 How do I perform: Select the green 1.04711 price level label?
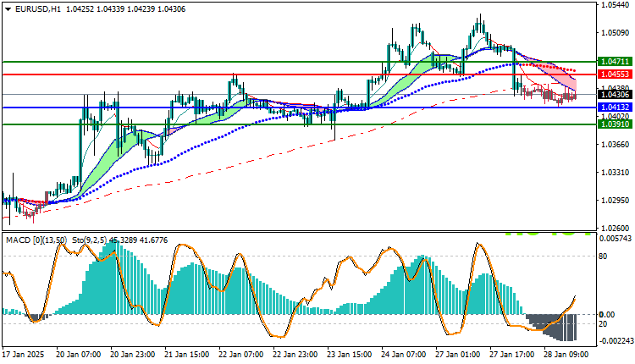pyautogui.click(x=616, y=62)
